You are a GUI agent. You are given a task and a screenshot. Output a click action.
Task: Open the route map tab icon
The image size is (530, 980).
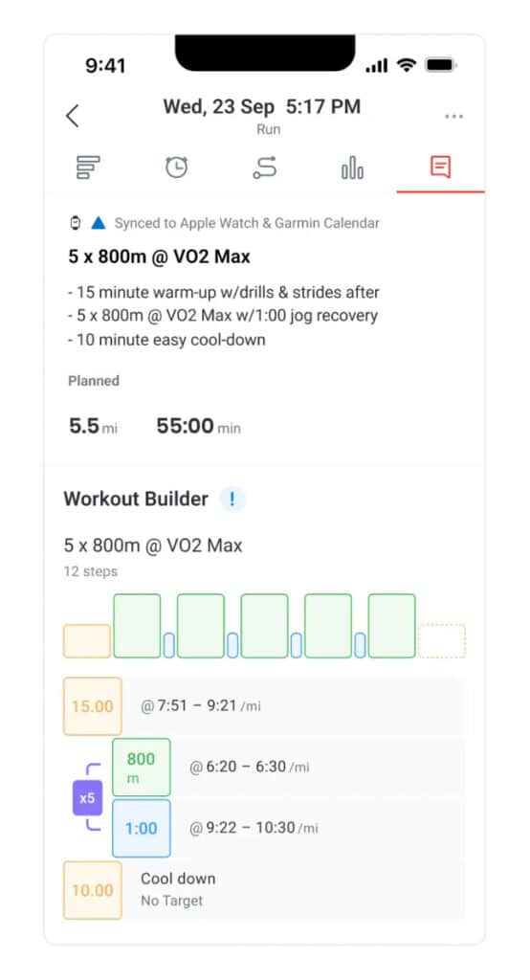click(264, 167)
